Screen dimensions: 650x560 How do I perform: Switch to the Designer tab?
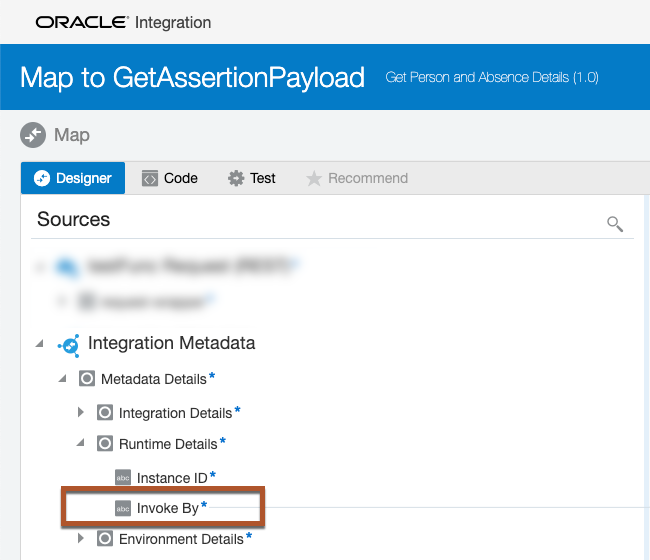click(73, 178)
